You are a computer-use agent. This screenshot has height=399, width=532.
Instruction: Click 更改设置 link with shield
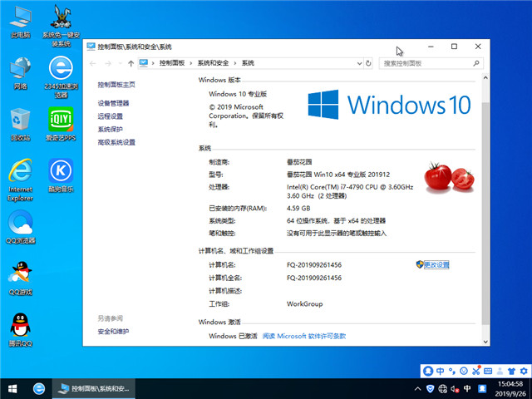[x=436, y=264]
